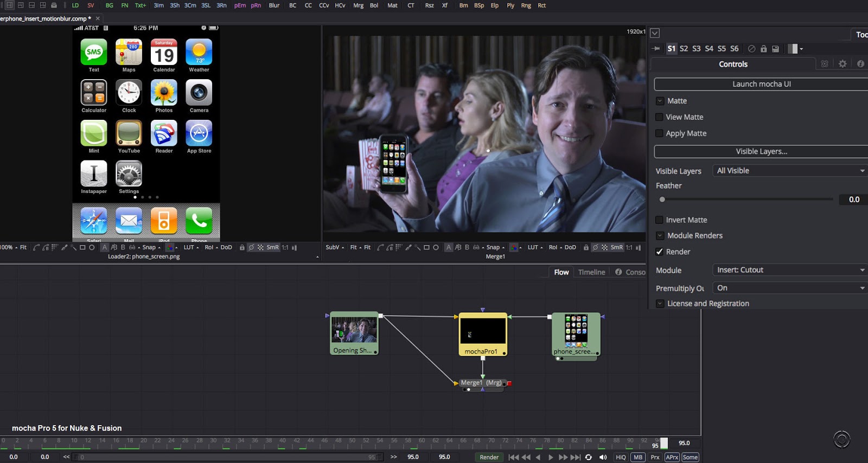Enable A/B split view in Merge1 viewer
The image size is (868, 463).
[458, 247]
